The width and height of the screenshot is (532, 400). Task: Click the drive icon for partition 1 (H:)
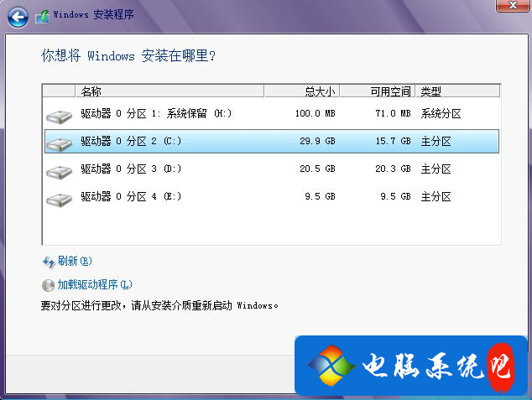[60, 117]
